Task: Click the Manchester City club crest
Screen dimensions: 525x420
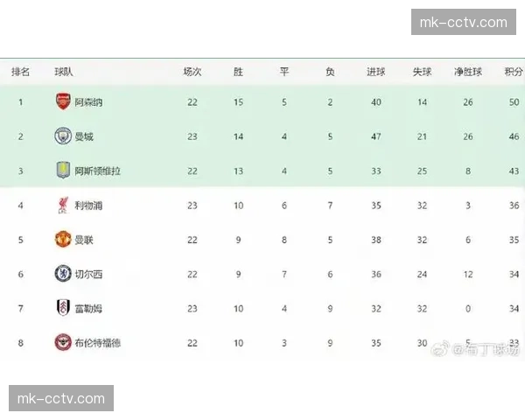Action: coord(63,136)
